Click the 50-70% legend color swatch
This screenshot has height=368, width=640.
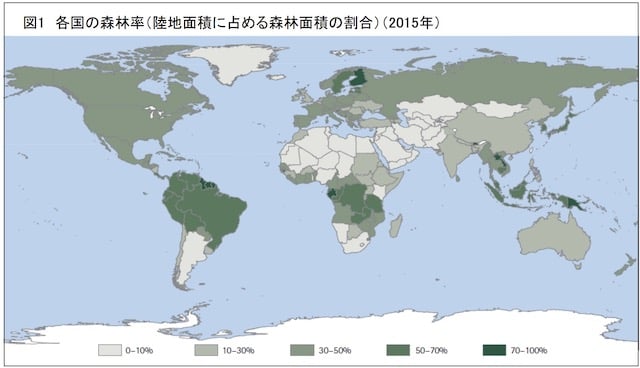point(398,350)
